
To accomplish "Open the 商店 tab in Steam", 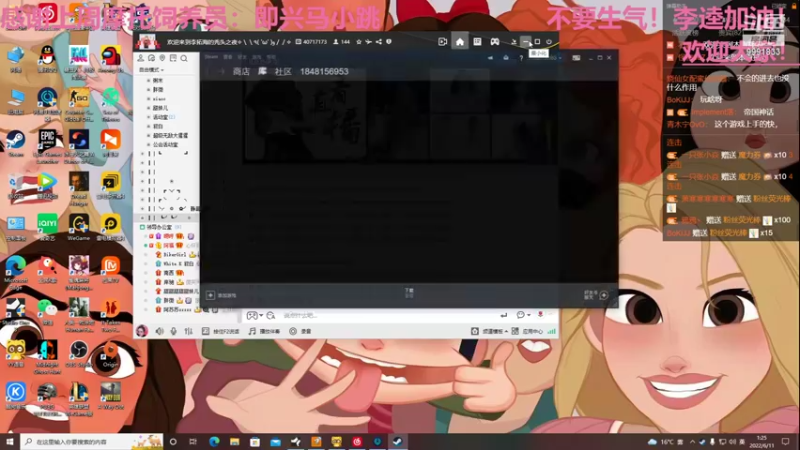I will point(241,71).
